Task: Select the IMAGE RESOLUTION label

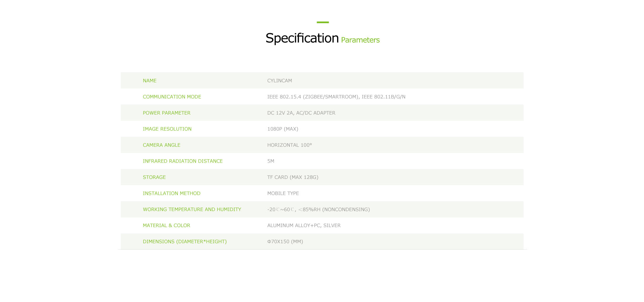Action: point(167,129)
